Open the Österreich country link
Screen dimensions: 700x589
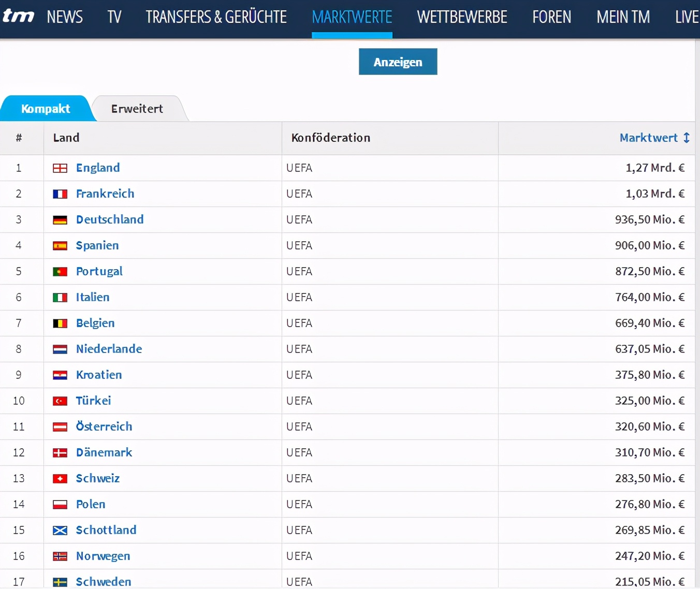pyautogui.click(x=104, y=426)
